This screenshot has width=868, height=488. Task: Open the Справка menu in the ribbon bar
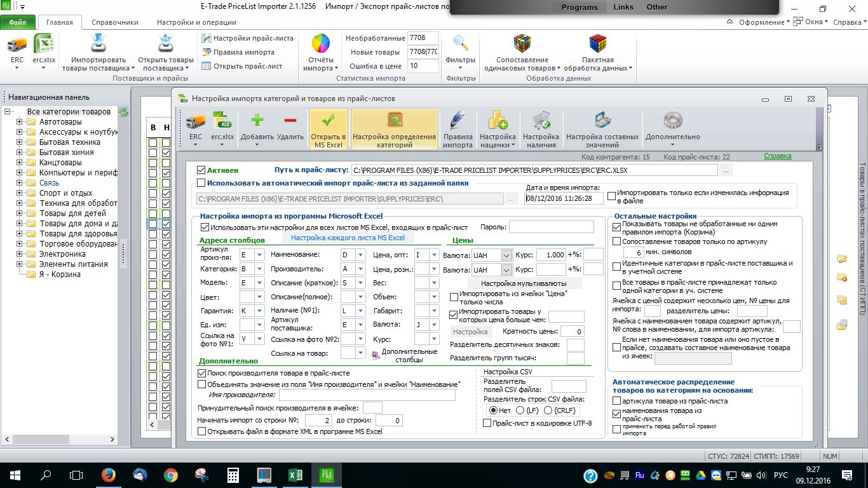coord(850,22)
